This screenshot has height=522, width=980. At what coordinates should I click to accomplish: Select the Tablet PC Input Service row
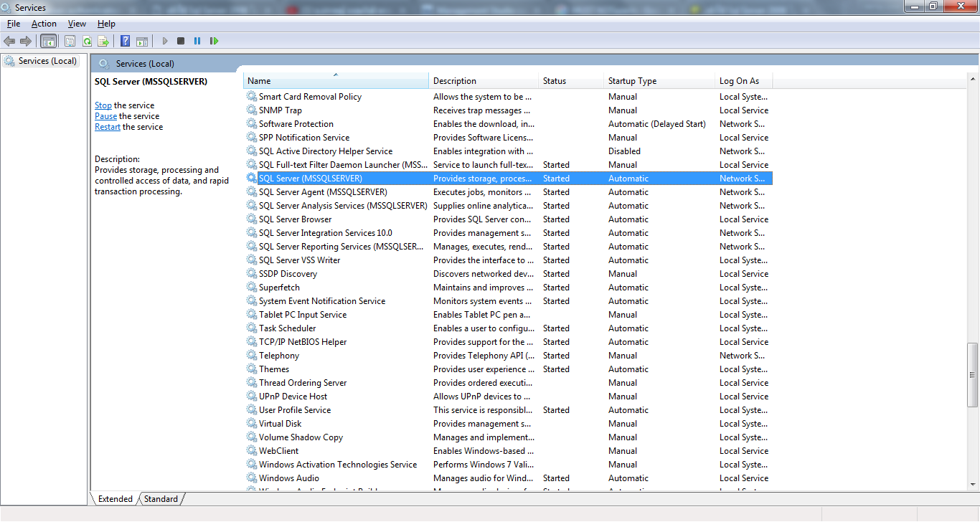(x=508, y=314)
